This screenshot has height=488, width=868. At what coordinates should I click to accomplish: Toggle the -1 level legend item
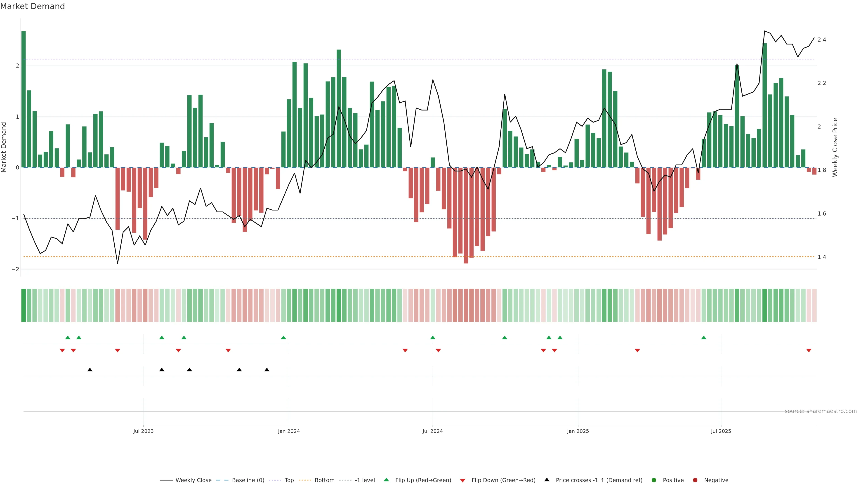(365, 480)
